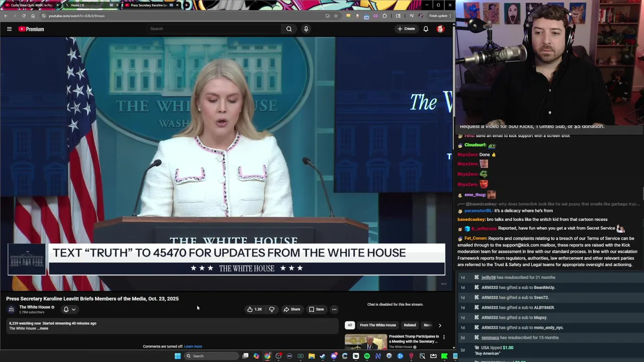644x362 pixels.
Task: Click chat username Cloudsurf
Action: [475, 145]
